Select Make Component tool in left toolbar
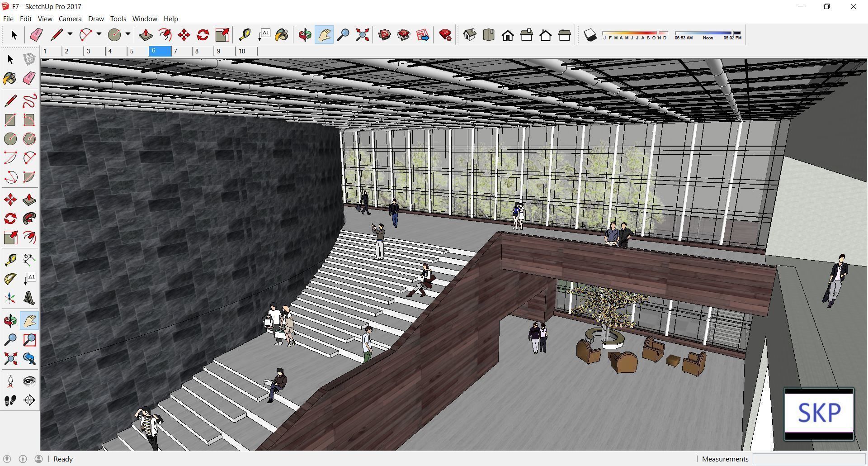 [29, 59]
